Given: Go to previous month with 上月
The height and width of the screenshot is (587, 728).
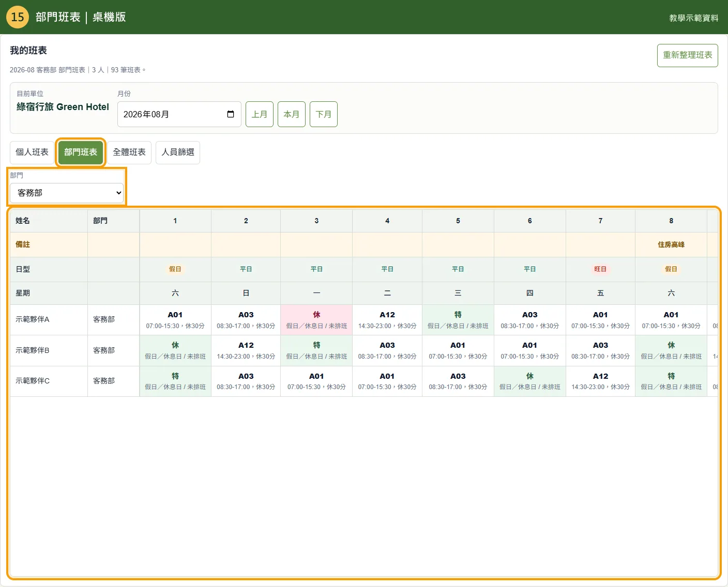Looking at the screenshot, I should 260,114.
